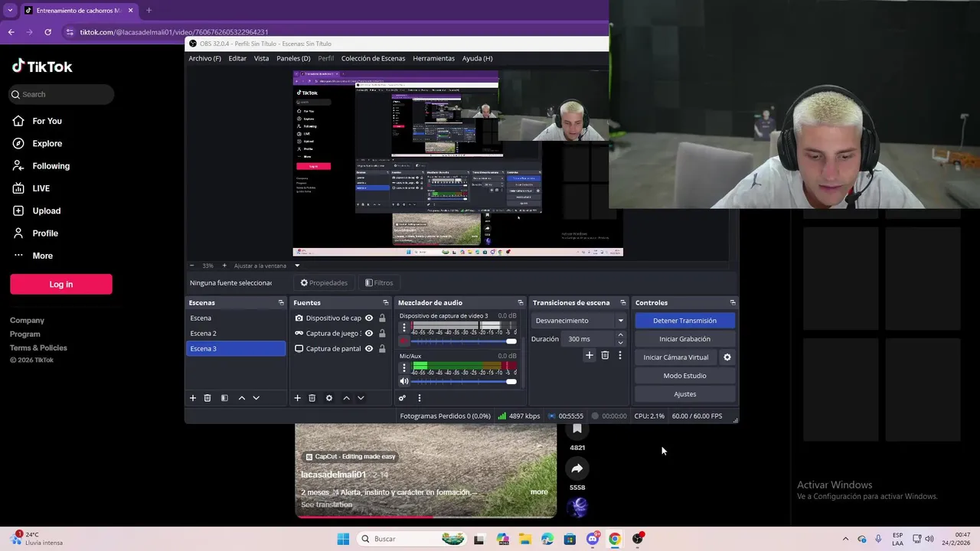Add a new source in Fuentes panel
Screen dimensions: 980x551
298,398
